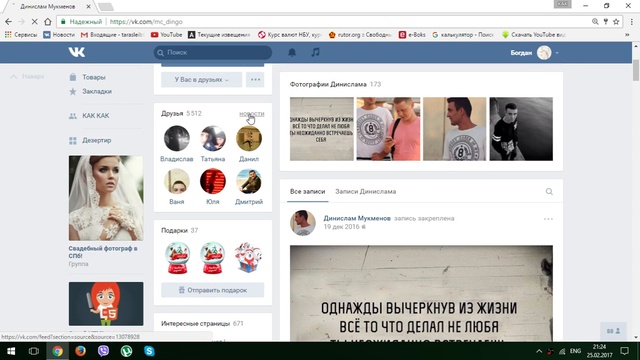Screen dimensions: 640x360
Task: Open friend Татьяна's avatar
Action: pos(213,138)
